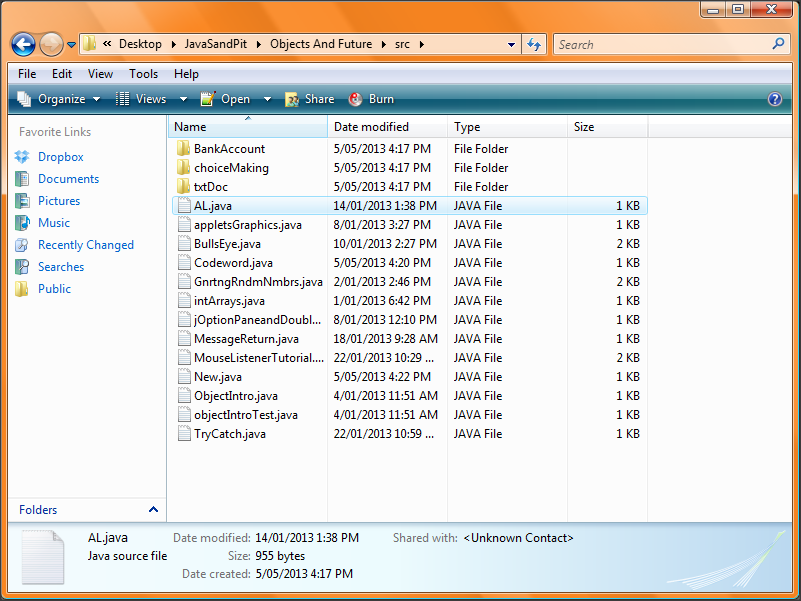This screenshot has width=801, height=601.
Task: Open the Views dropdown arrow
Action: (x=183, y=99)
